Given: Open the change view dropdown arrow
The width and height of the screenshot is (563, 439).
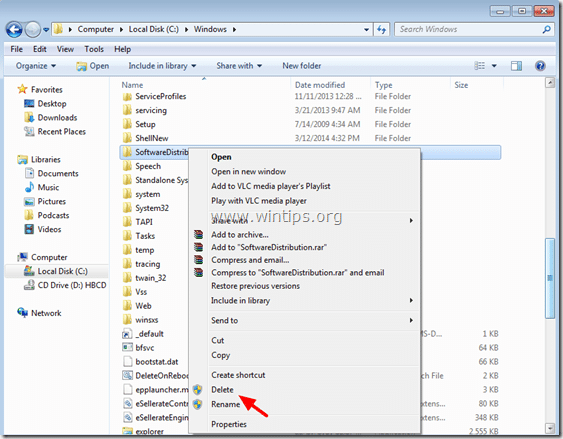Looking at the screenshot, I should 494,66.
